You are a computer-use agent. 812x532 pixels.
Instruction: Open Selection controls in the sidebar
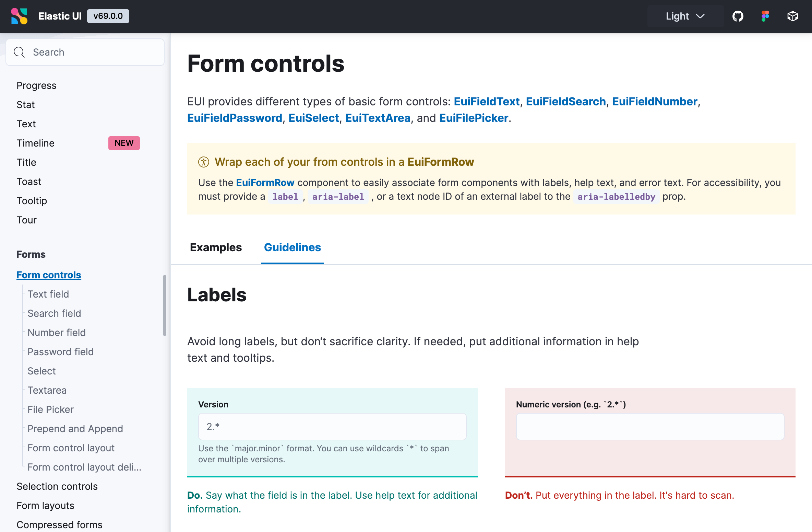(x=57, y=486)
